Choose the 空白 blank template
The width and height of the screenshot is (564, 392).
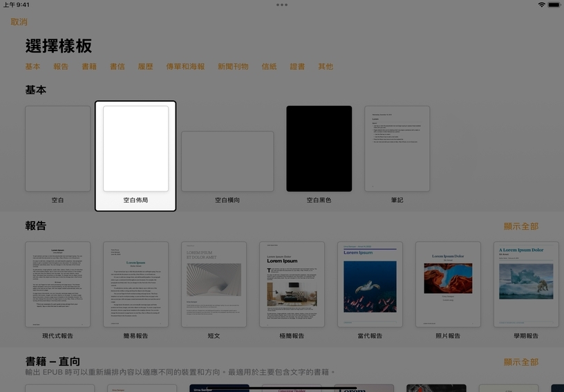(57, 149)
